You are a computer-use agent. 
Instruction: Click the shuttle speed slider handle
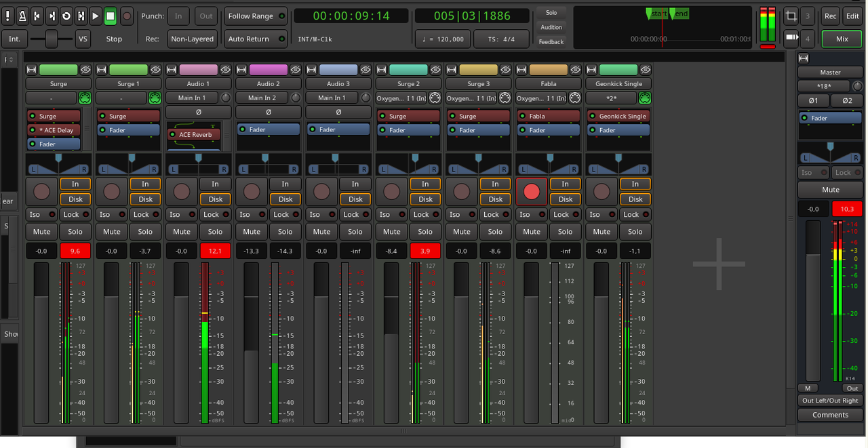(x=52, y=39)
